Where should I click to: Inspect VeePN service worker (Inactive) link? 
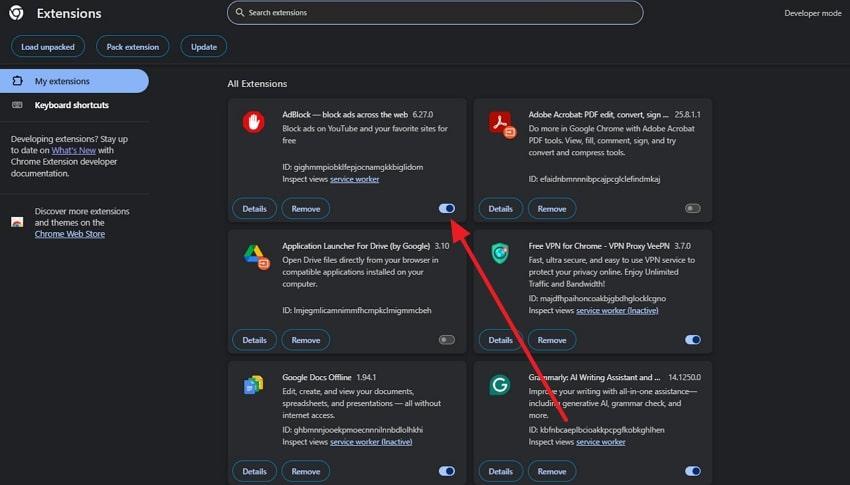[x=617, y=311]
